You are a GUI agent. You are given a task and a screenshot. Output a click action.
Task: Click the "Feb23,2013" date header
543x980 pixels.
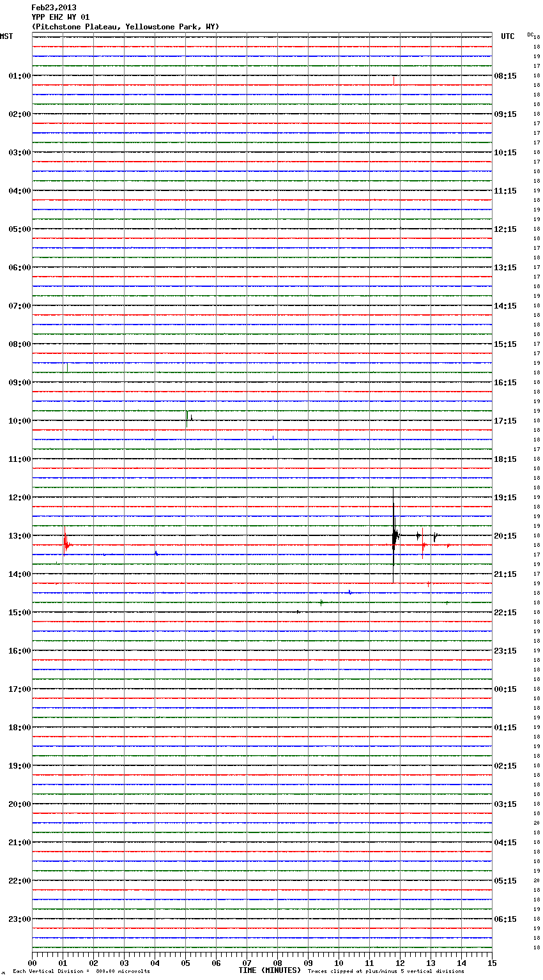[x=54, y=8]
